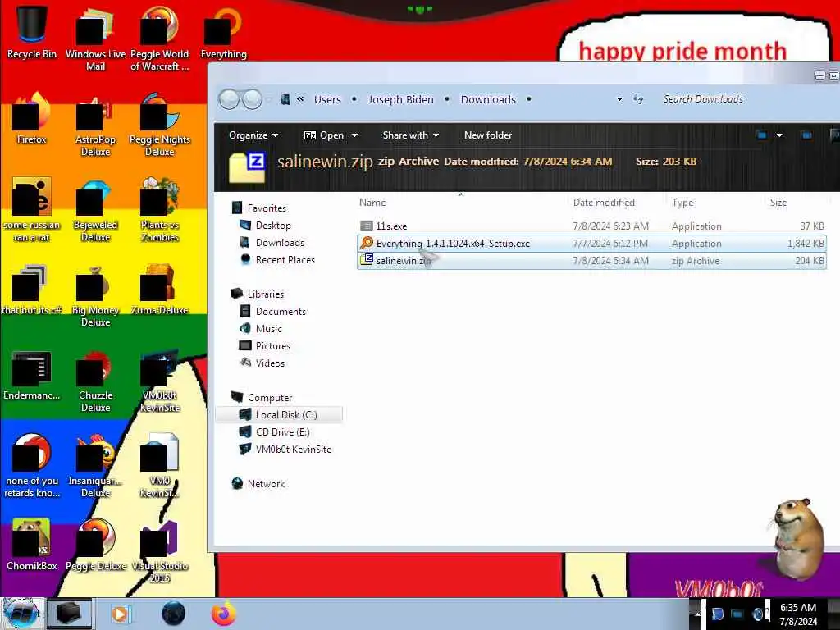Open the Share with dropdown

(411, 135)
